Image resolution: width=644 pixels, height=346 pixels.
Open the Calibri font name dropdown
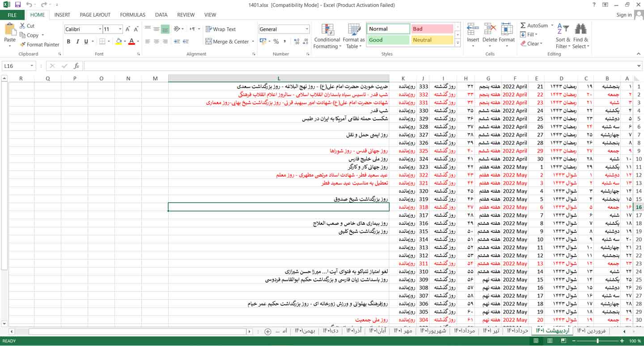tap(100, 29)
